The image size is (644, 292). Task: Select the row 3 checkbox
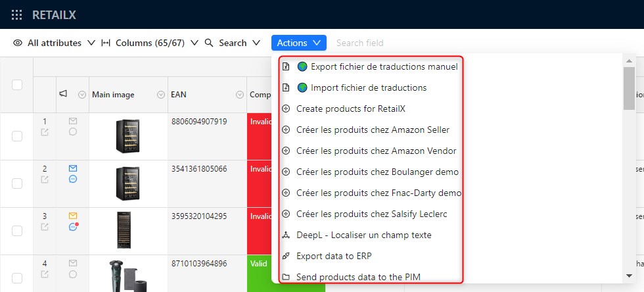17,231
